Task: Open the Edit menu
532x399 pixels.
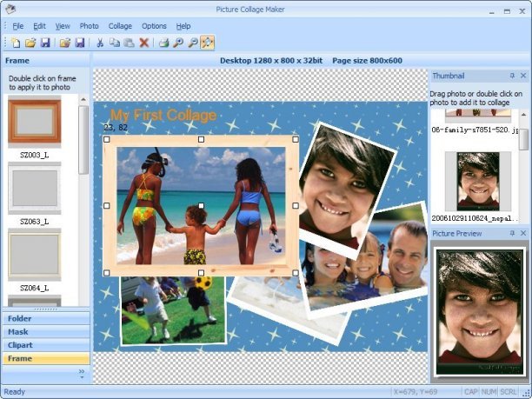Action: [39, 26]
